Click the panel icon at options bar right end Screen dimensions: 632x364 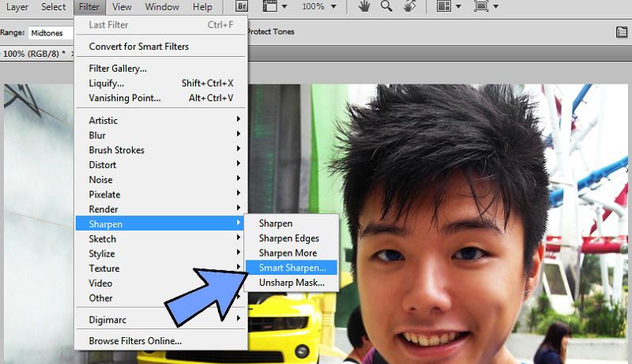pyautogui.click(x=622, y=32)
